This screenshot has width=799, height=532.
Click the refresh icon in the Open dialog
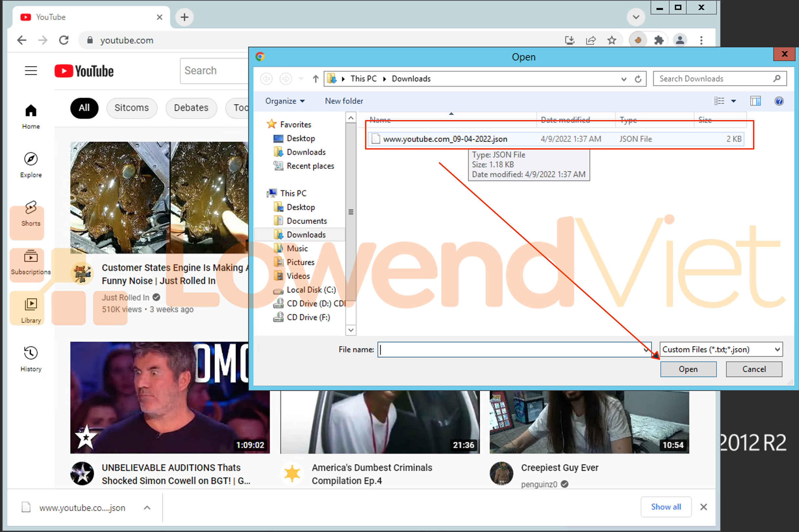tap(638, 79)
